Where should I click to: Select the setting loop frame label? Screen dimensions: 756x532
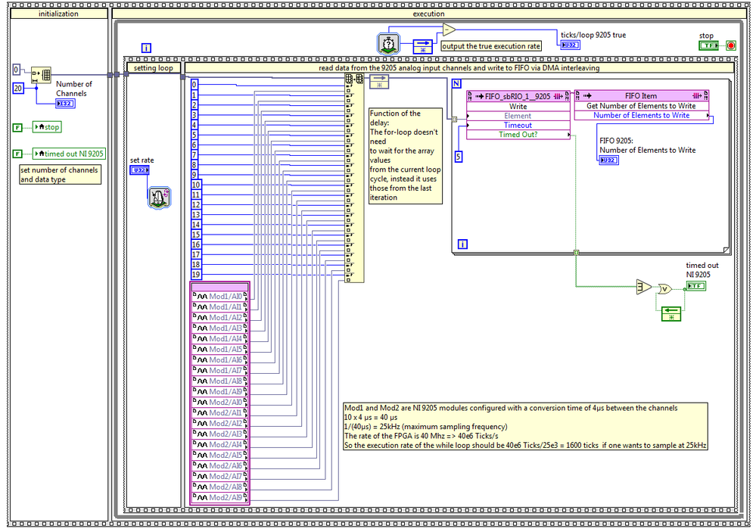tap(154, 68)
